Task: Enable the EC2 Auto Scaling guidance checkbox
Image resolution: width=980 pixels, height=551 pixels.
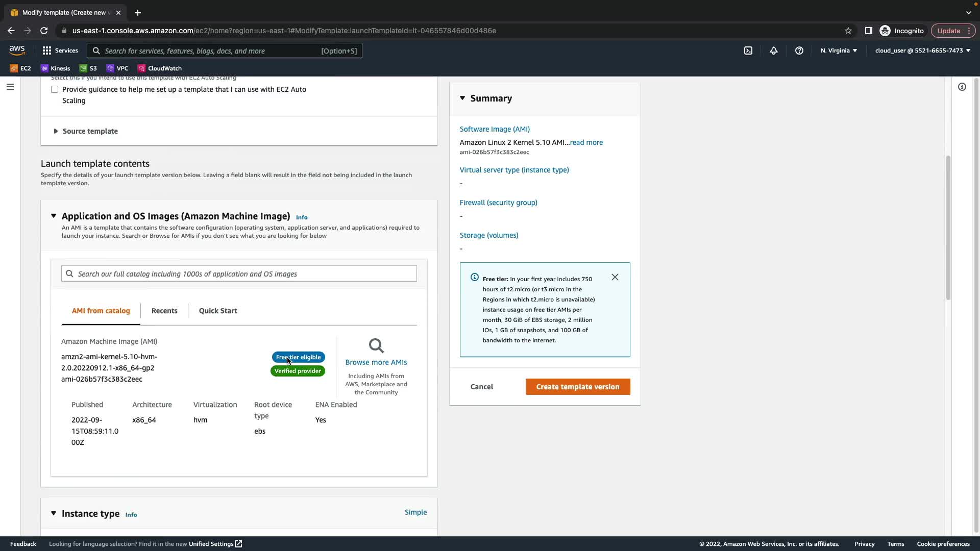Action: pos(55,89)
